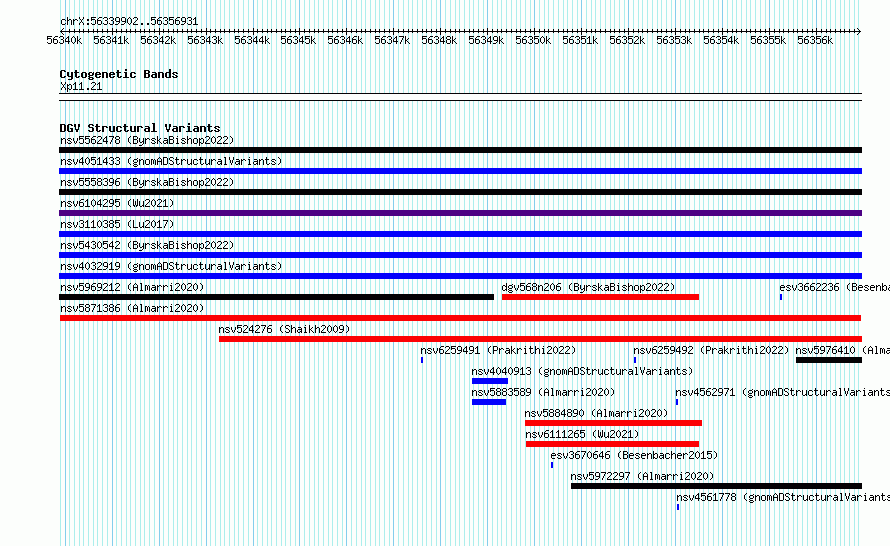The height and width of the screenshot is (546, 890).
Task: Click the 56350k ruler position
Action: [533, 40]
